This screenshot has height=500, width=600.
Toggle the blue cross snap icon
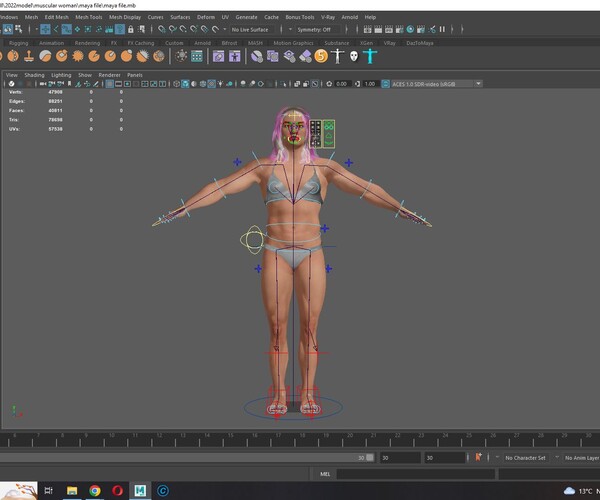[x=45, y=29]
